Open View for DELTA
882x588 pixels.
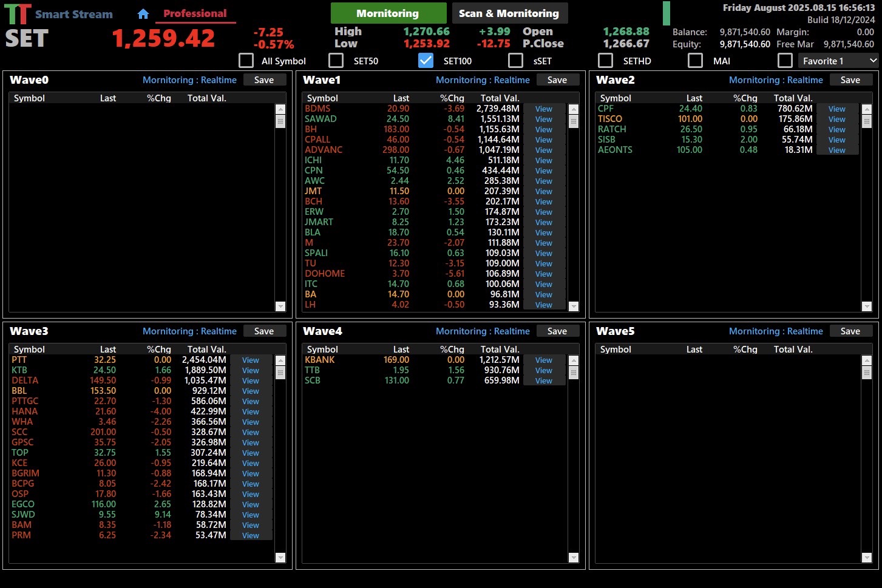pos(251,381)
